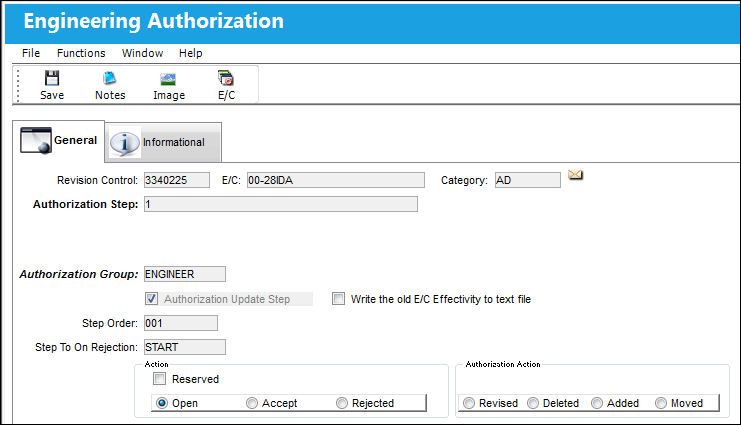Viewport: 741px width, 425px height.
Task: Click the Authorization Group field ENGINEER
Action: point(185,274)
